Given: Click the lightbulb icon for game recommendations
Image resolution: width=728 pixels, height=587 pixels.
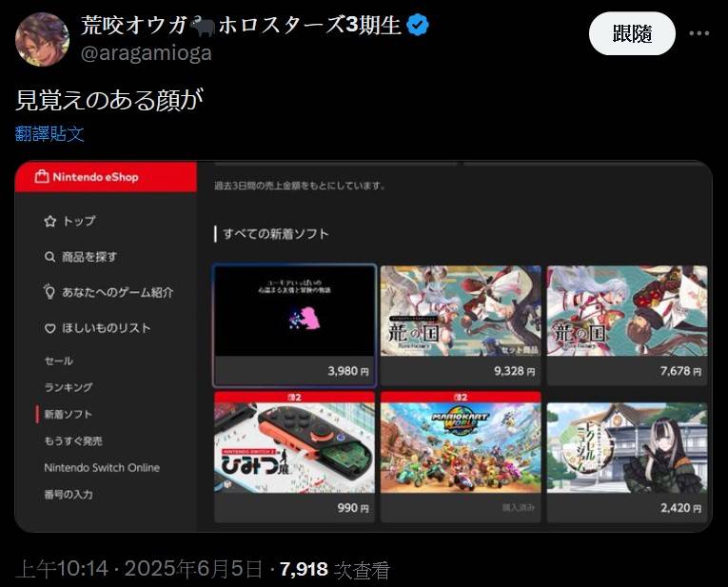Looking at the screenshot, I should tap(49, 292).
